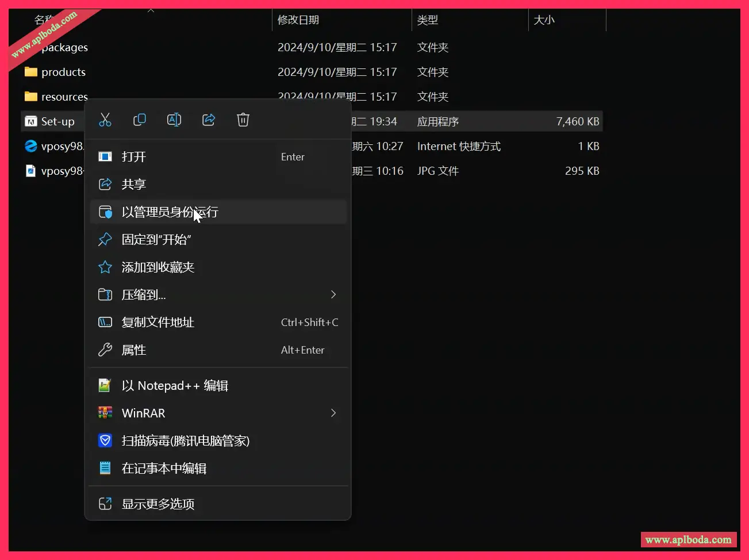Screen dimensions: 749x560
Task: Add file with 添加到收藏夹 star entry
Action: [x=158, y=267]
